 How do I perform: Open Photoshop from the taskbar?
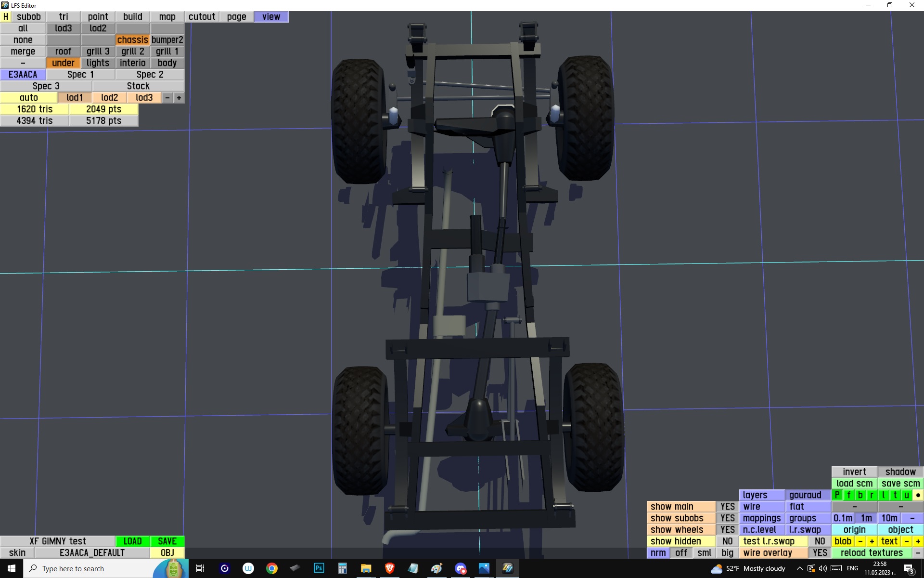click(x=319, y=568)
